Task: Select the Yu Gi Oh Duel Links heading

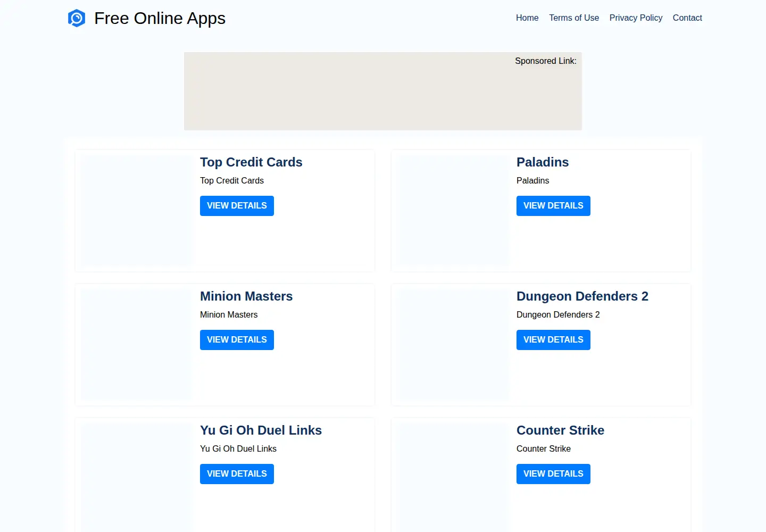Action: click(x=261, y=430)
